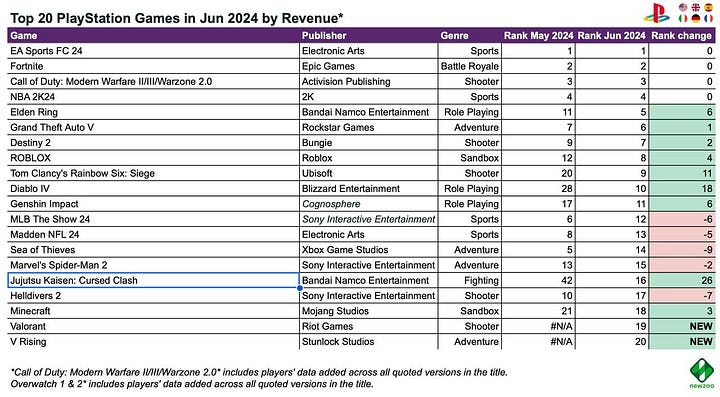Select the Jujutsu Kaisen: Cursed Clash cell
The height and width of the screenshot is (397, 720).
(x=153, y=280)
